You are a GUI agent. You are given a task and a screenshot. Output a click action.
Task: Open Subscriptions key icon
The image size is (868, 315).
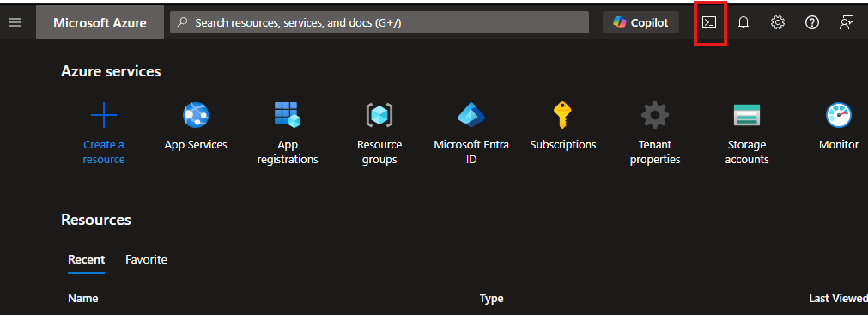(x=562, y=115)
